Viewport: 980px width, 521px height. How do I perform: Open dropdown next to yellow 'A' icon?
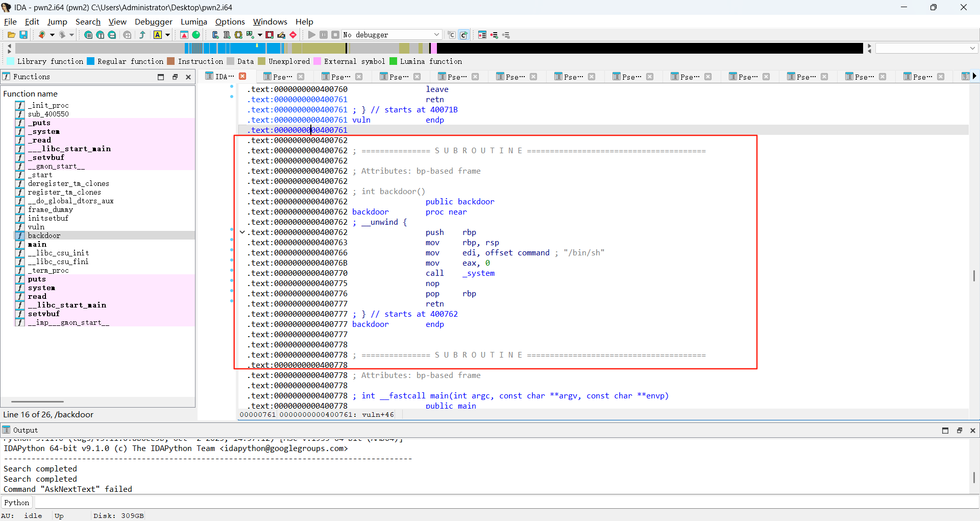(x=167, y=35)
